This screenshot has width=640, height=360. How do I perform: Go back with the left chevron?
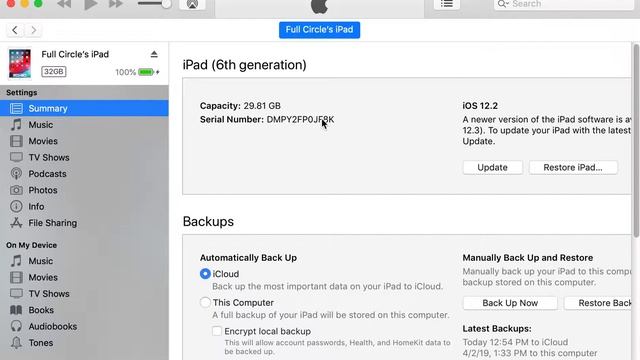15,30
